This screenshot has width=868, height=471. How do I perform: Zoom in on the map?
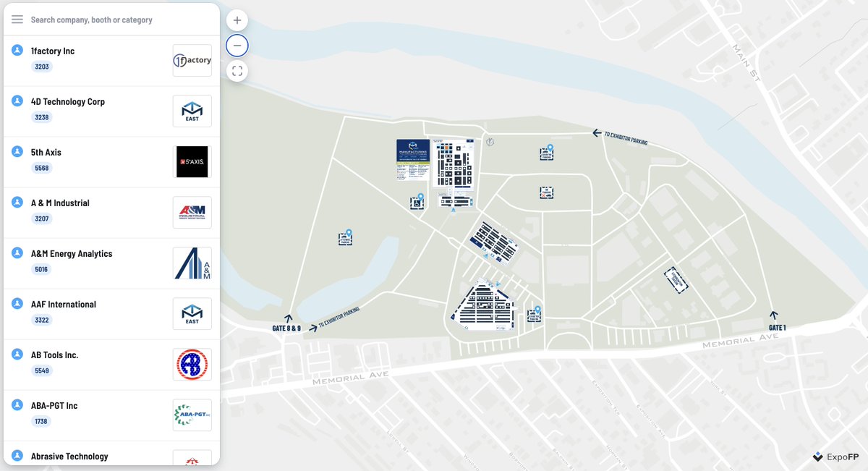click(237, 20)
